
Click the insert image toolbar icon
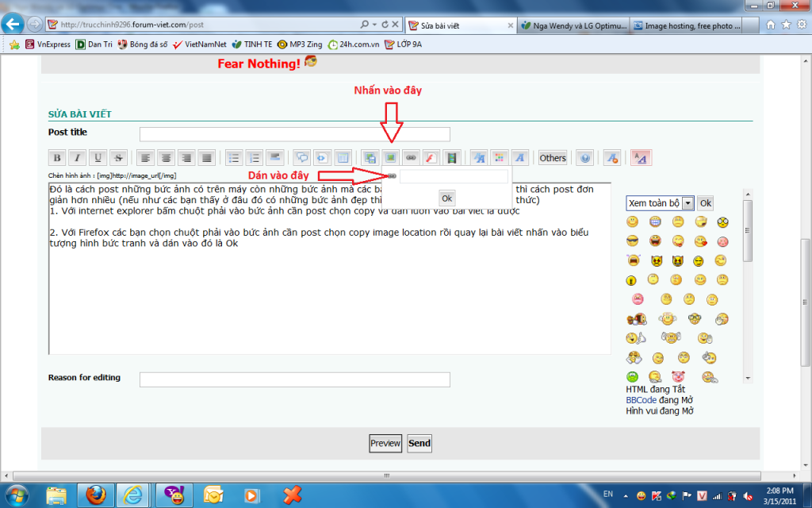click(x=391, y=158)
